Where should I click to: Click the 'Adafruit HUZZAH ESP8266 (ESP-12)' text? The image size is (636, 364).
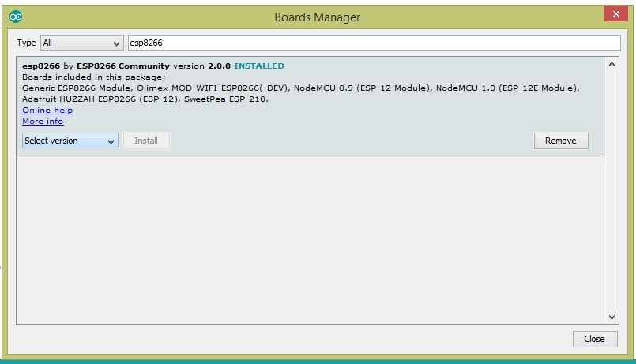click(100, 99)
